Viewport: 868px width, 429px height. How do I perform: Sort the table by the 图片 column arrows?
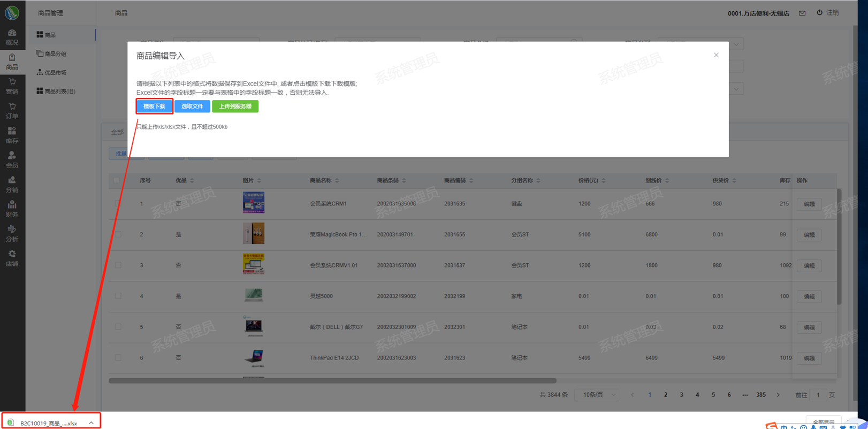(x=259, y=181)
